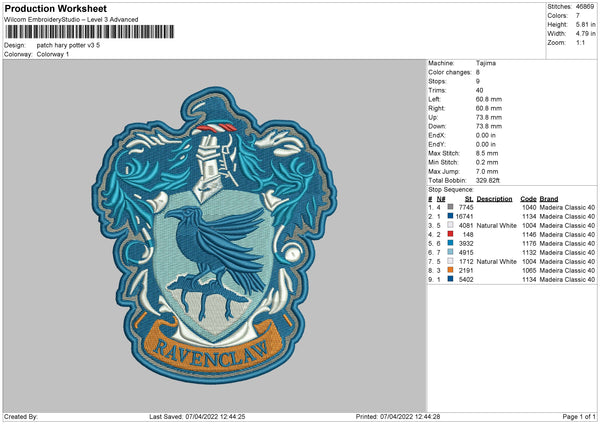Select the blue swatch beside 3932
This screenshot has height=424, width=600.
(x=450, y=243)
